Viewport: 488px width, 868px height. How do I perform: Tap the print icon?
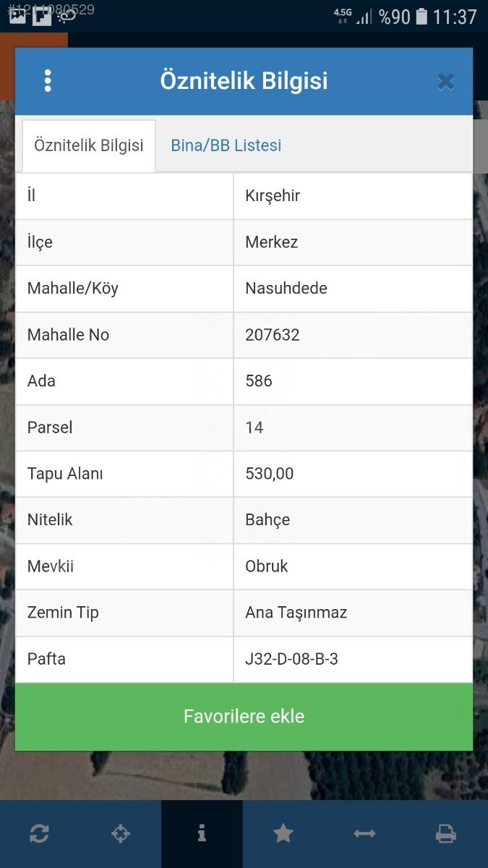(446, 834)
